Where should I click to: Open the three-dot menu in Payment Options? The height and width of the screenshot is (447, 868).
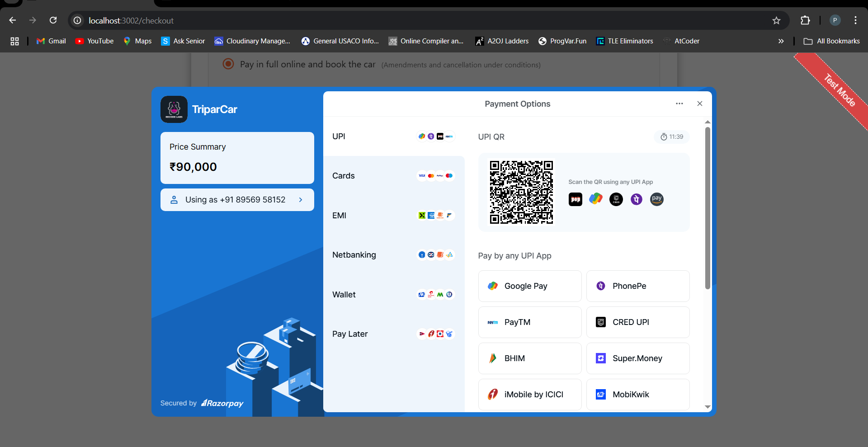(679, 104)
